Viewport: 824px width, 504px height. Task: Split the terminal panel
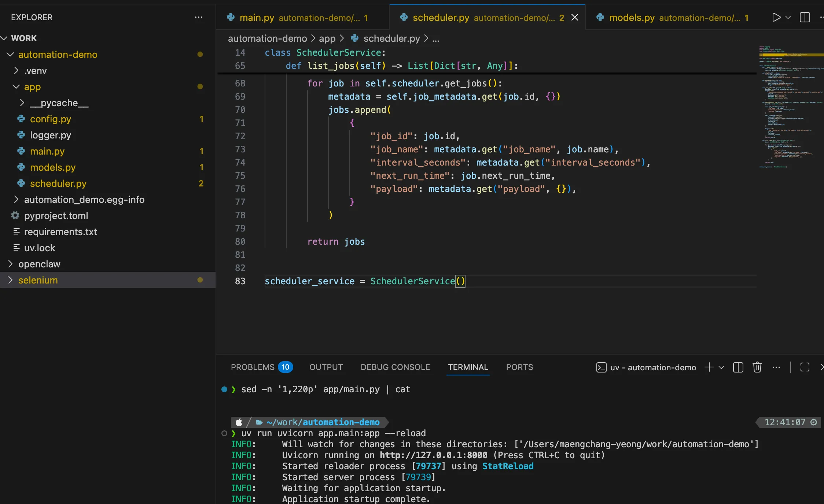pyautogui.click(x=738, y=367)
